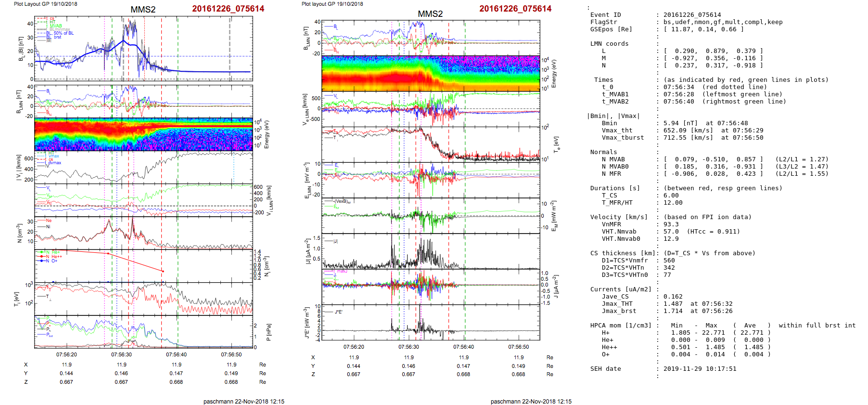The height and width of the screenshot is (405, 868).
Task: Click the paschmann footer under the left plot
Action: [243, 401]
